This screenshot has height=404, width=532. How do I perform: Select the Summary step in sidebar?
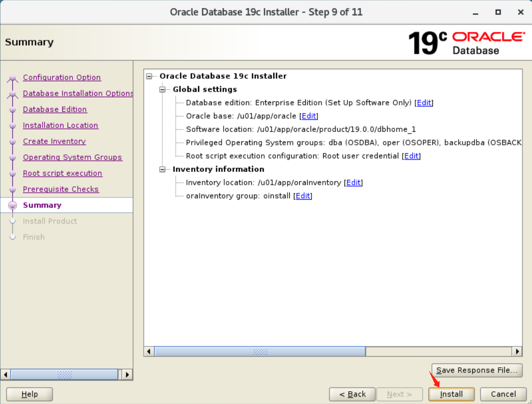click(42, 205)
